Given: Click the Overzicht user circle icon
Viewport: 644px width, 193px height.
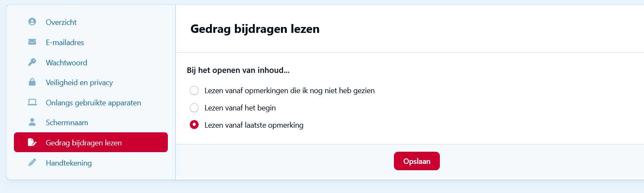Looking at the screenshot, I should tap(32, 22).
